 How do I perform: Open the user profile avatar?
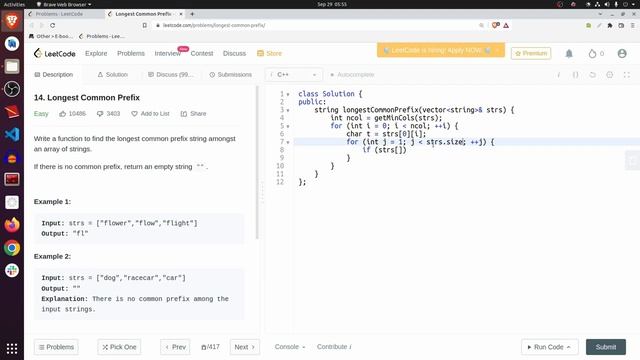622,53
